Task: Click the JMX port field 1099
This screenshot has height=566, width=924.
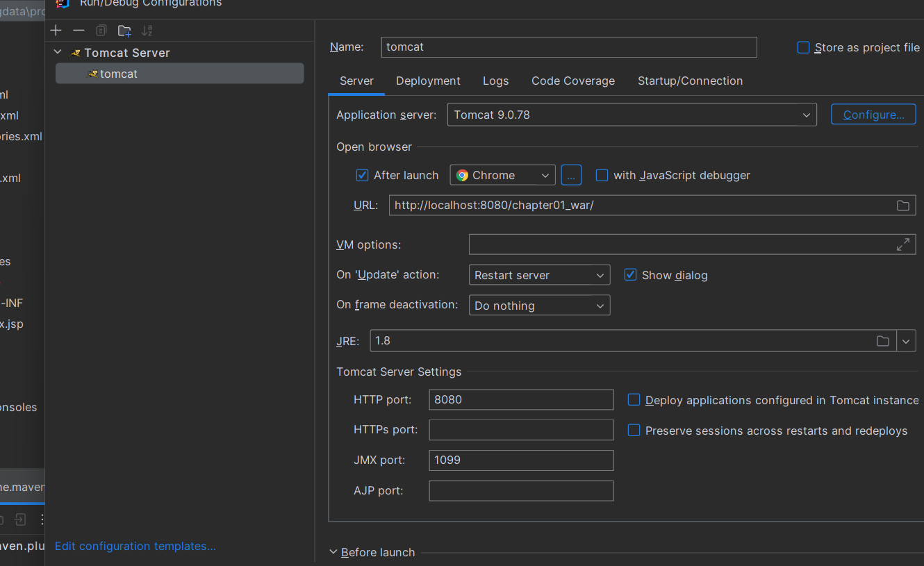Action: (x=521, y=460)
